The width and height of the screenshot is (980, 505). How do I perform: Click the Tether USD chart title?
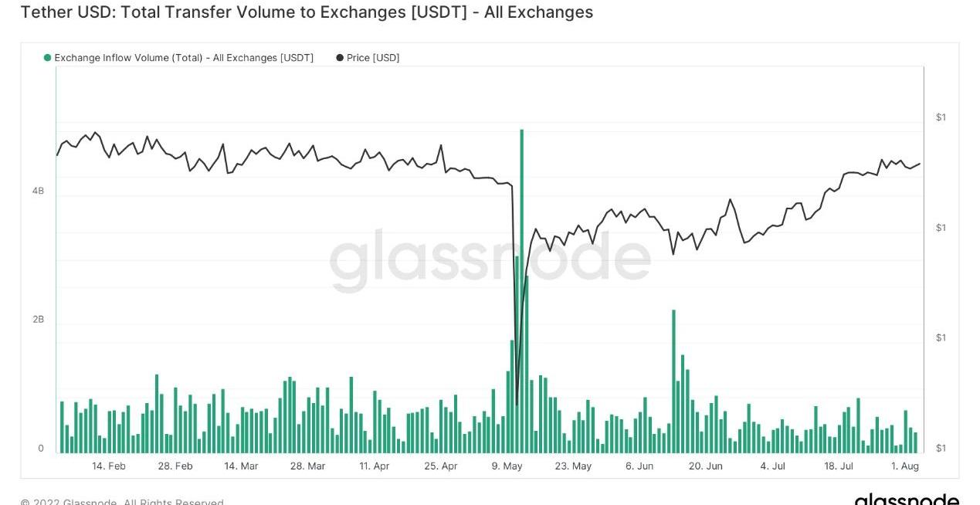click(x=307, y=12)
